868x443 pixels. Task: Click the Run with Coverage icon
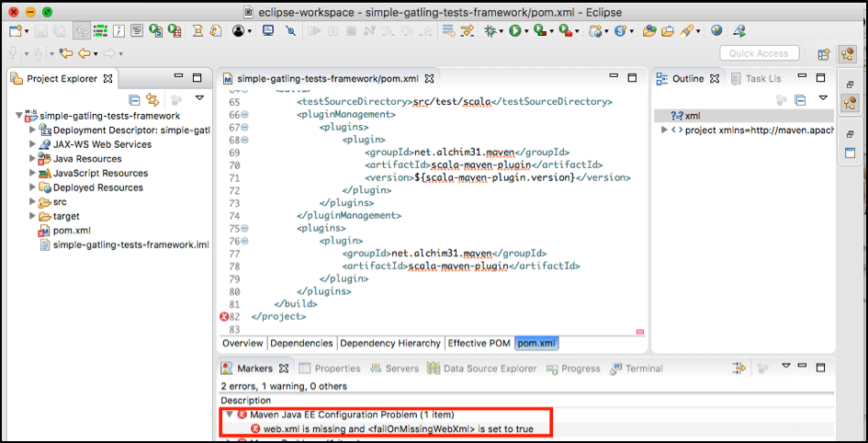tap(540, 31)
